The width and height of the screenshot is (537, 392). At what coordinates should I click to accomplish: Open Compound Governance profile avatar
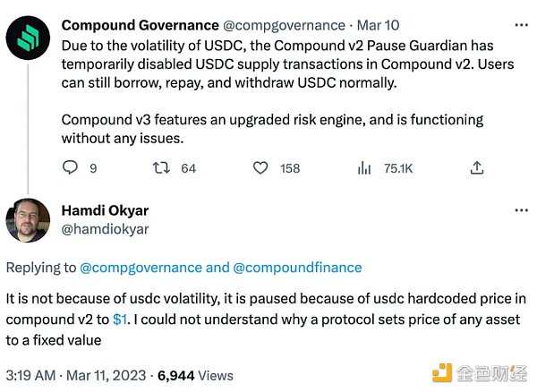(x=29, y=37)
